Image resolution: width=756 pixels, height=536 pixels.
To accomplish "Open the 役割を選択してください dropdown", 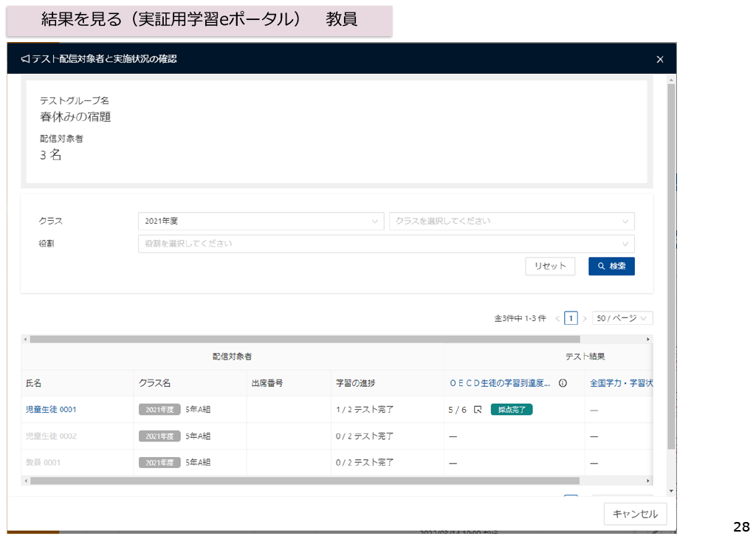I will pyautogui.click(x=386, y=244).
